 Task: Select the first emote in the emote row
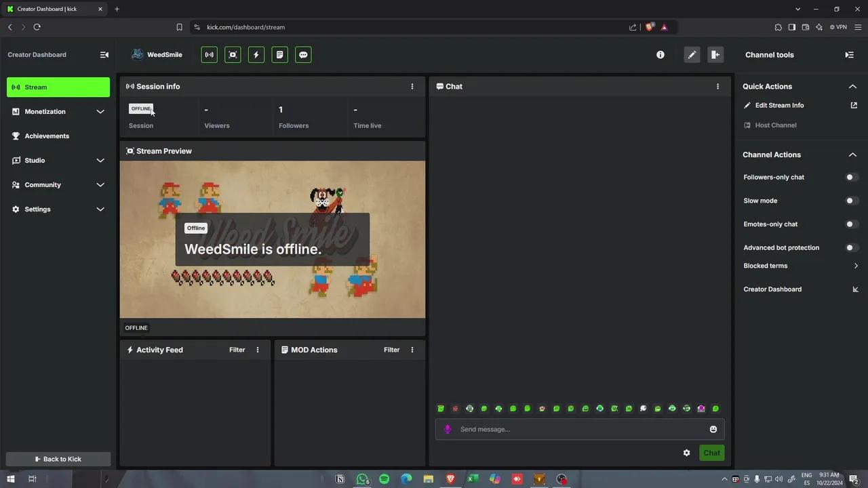tap(441, 409)
